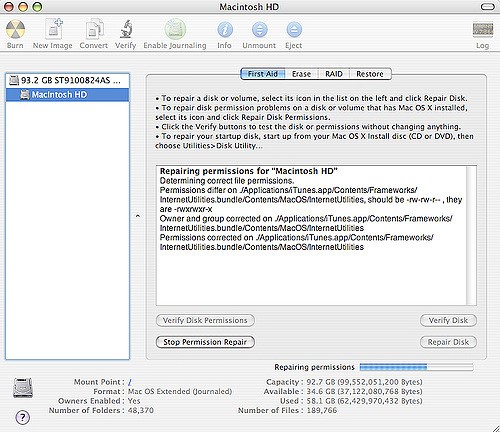Image resolution: width=500 pixels, height=432 pixels.
Task: Click Verify Disk Permissions button
Action: (x=205, y=320)
